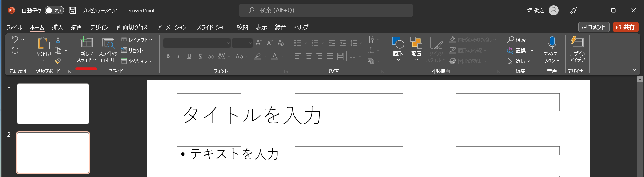Viewport: 644px width, 177px height.
Task: Switch to the Animations (アニメーション) tab
Action: coord(172,27)
